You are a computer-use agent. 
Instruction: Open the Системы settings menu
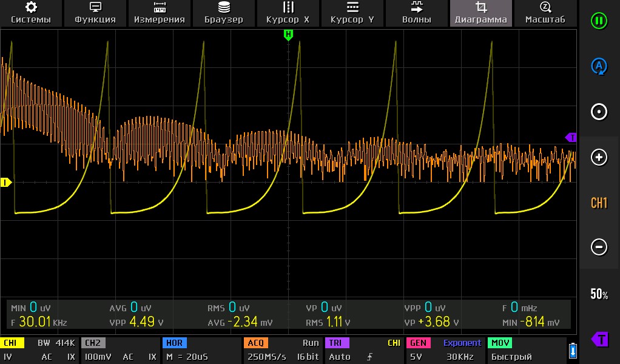click(x=31, y=13)
